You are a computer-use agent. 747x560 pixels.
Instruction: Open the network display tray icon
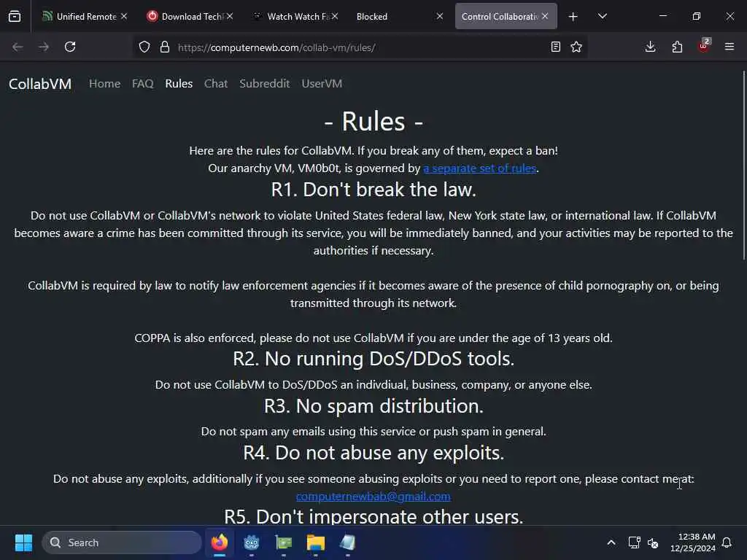[x=634, y=542]
